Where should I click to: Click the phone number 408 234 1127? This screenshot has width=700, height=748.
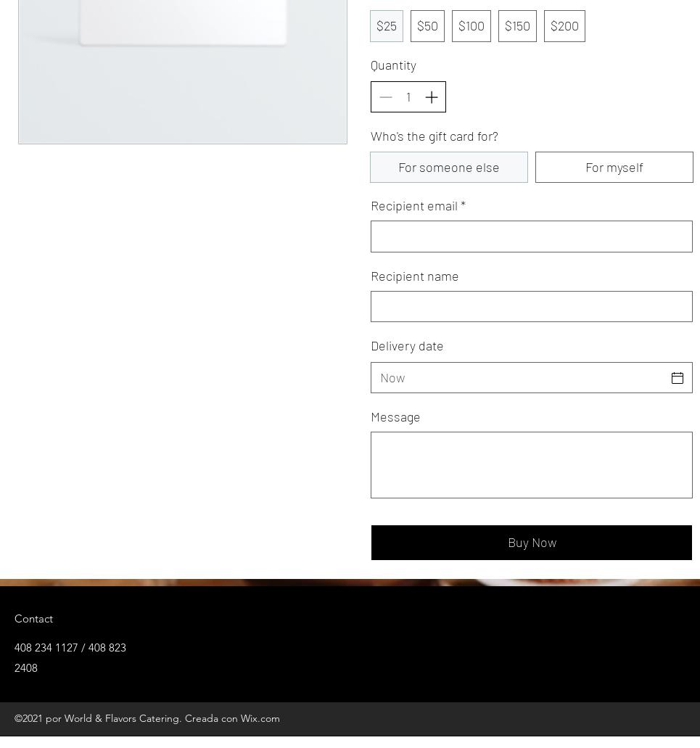pyautogui.click(x=46, y=648)
